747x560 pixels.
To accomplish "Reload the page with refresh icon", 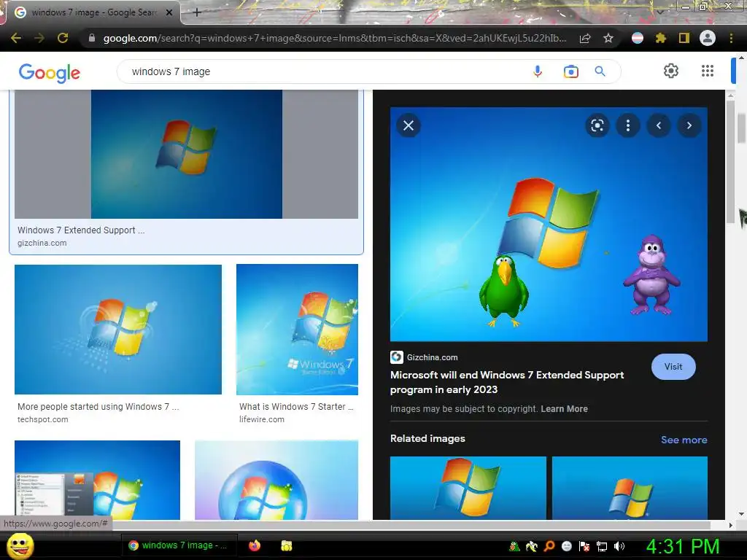I will (63, 38).
